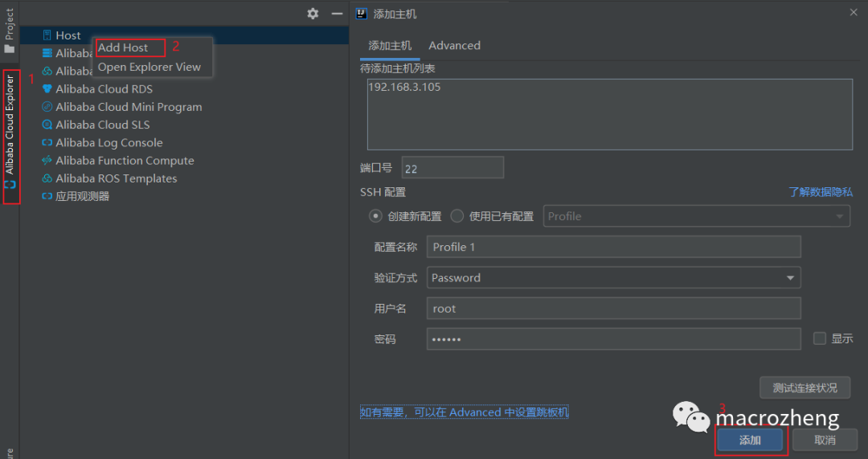
Task: Open the 验证方式 Password dropdown
Action: click(x=614, y=278)
